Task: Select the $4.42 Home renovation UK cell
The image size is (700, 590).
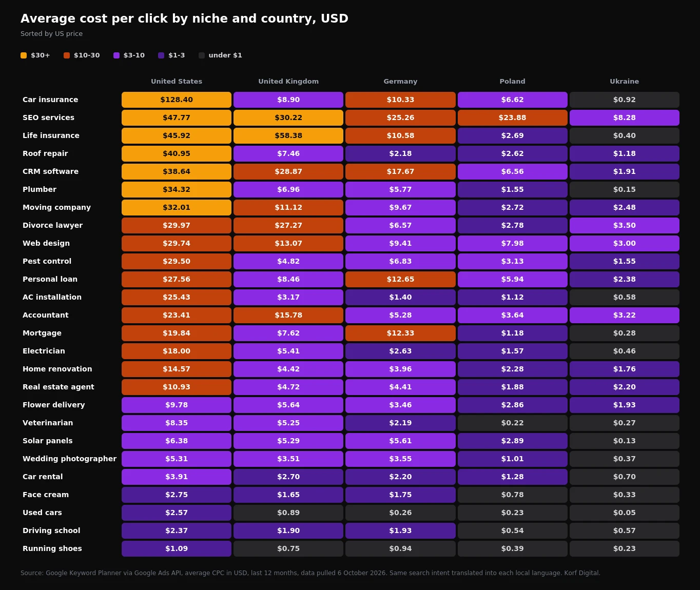Action: click(288, 369)
